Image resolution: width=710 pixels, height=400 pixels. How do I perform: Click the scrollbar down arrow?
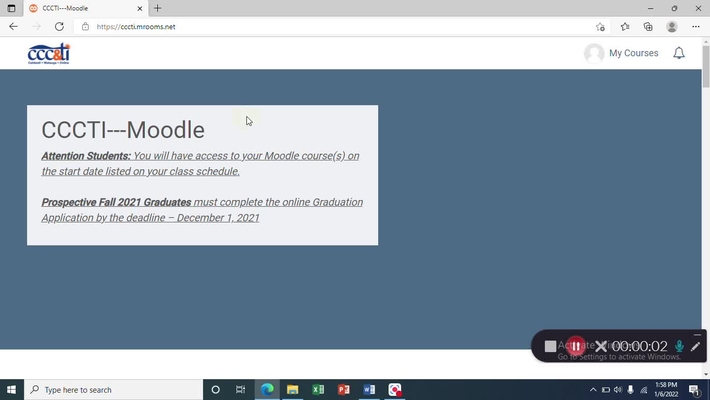pos(706,375)
